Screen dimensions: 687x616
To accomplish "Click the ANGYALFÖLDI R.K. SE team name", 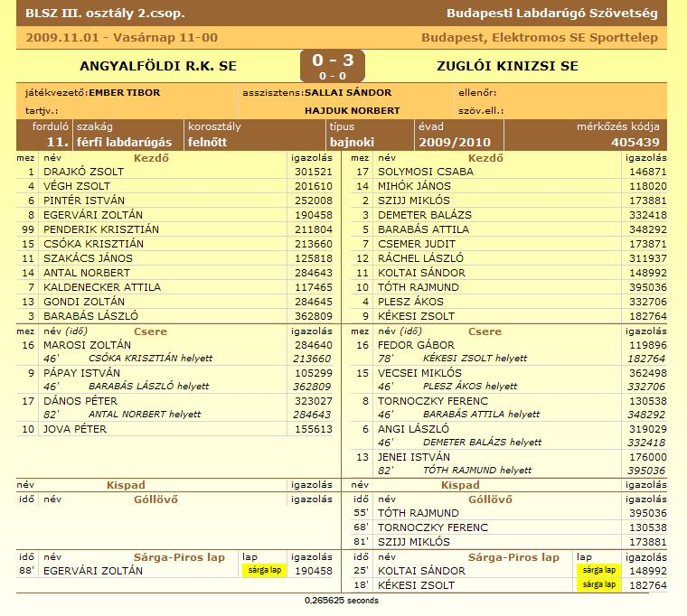I will [x=157, y=66].
